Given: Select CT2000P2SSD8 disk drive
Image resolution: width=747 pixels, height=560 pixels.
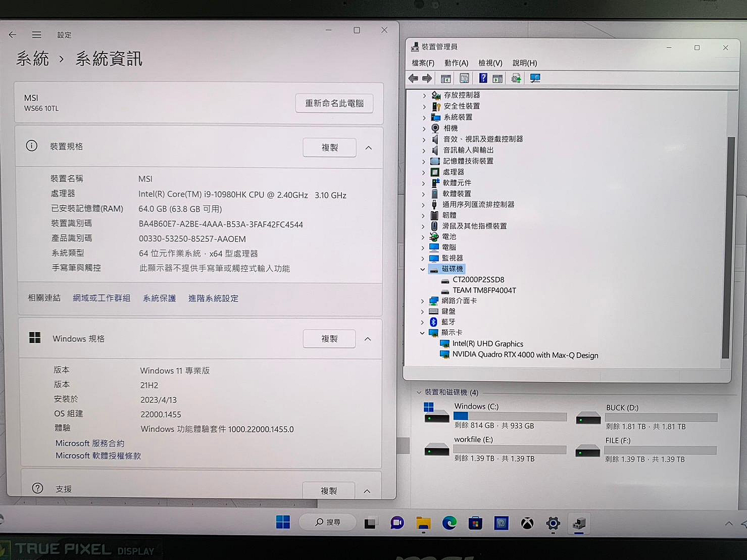Looking at the screenshot, I should (478, 280).
